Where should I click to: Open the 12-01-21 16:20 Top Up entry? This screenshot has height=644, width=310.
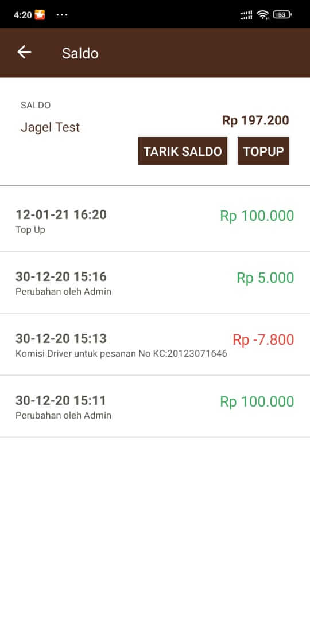tap(155, 221)
